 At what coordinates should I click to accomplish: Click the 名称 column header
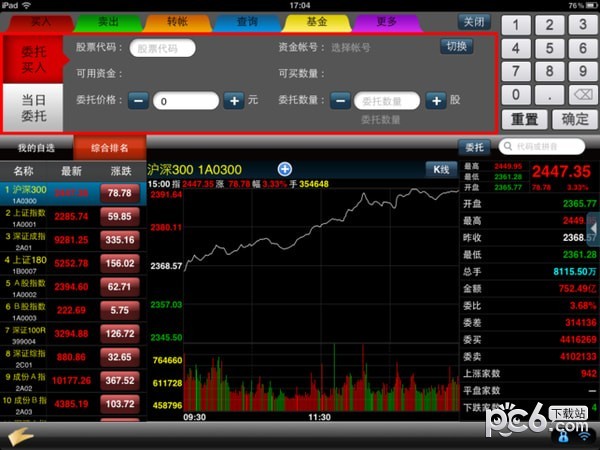[23, 171]
